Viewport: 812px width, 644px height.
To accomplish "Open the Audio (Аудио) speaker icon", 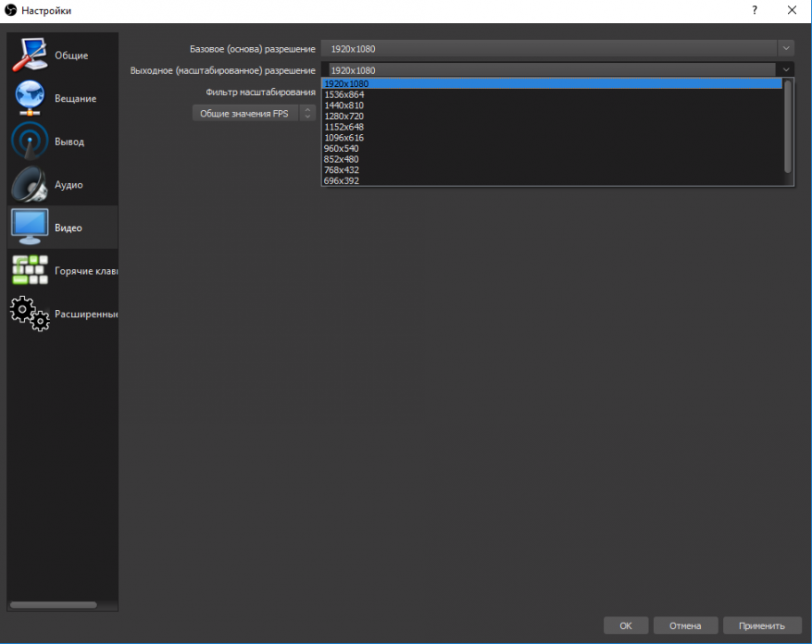I will click(30, 184).
